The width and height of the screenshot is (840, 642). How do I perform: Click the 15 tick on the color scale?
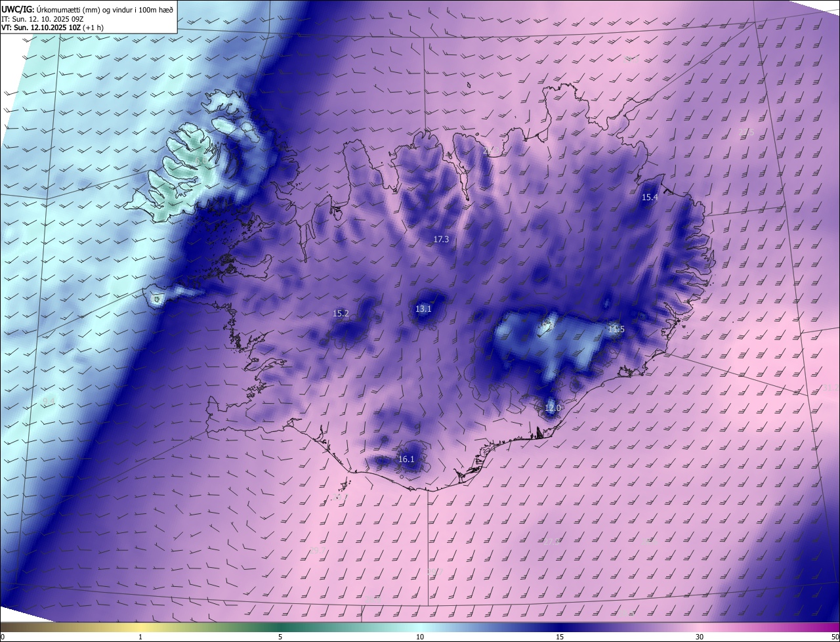[x=560, y=637]
